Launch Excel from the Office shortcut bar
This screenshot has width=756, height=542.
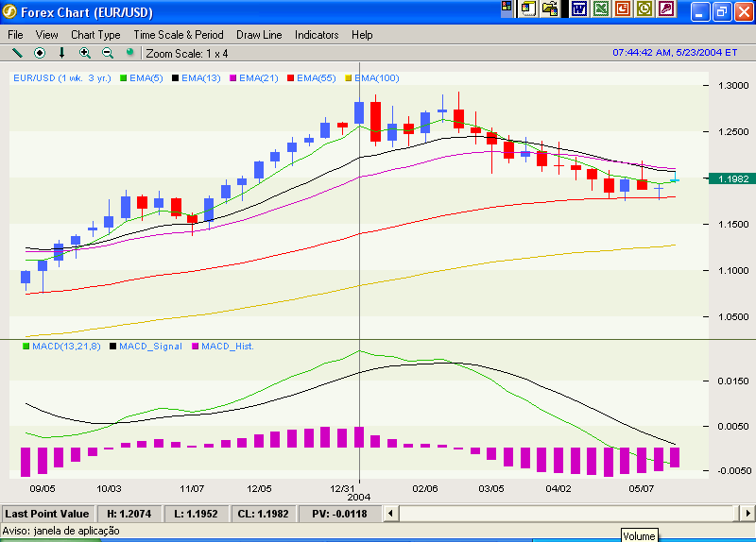point(601,9)
